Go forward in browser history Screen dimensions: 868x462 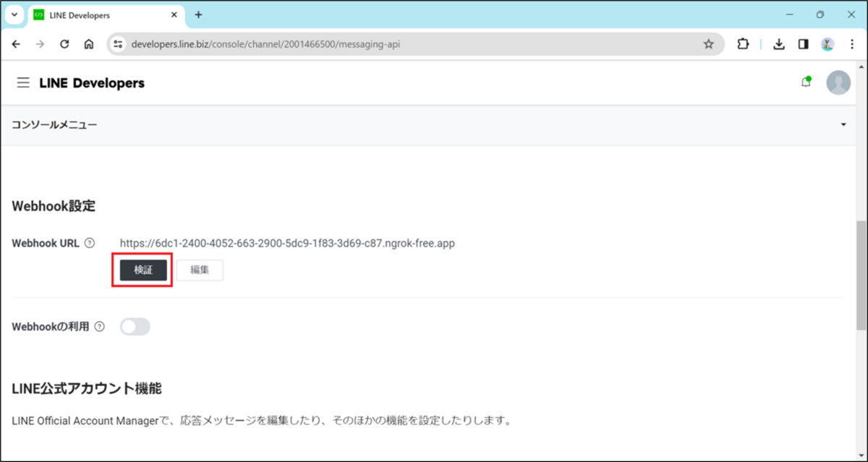click(41, 44)
